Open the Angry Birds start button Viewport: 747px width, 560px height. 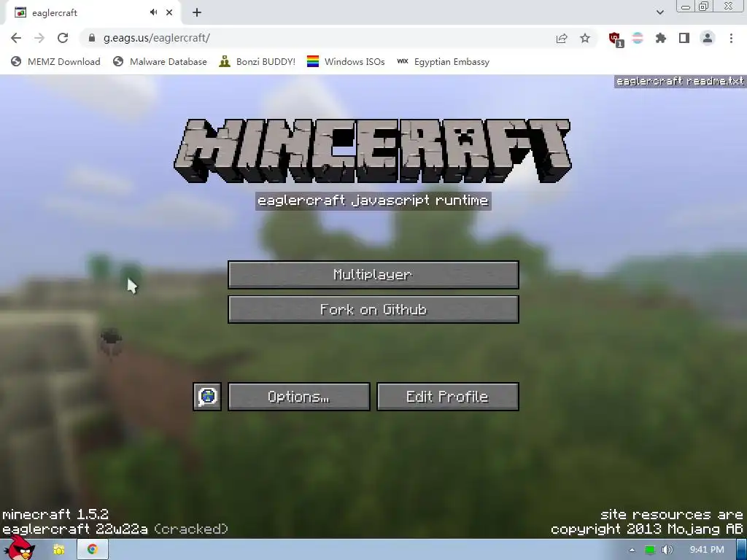click(x=18, y=548)
